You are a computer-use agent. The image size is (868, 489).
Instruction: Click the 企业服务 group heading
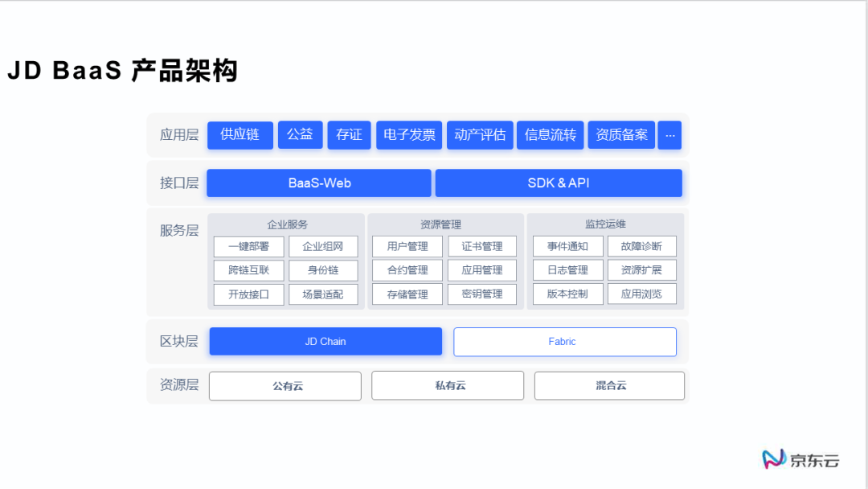(x=287, y=224)
